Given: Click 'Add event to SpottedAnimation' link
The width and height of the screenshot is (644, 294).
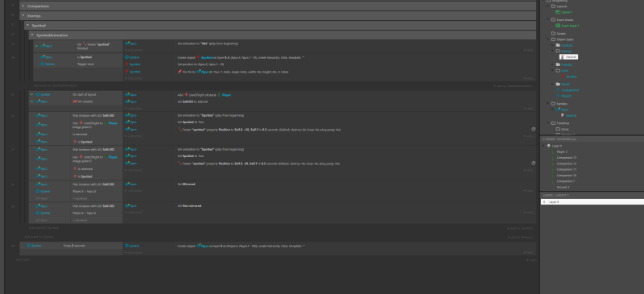Looking at the screenshot, I should 55,85.
